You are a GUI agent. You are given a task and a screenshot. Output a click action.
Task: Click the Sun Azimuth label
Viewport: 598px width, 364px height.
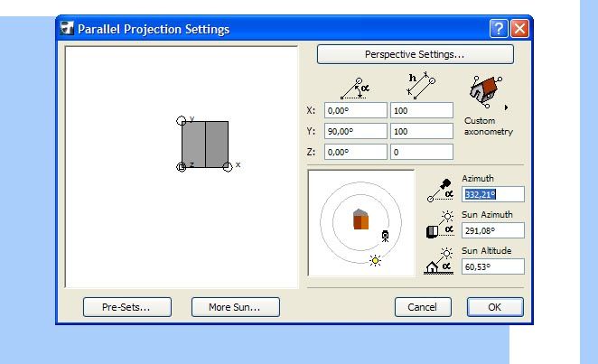(488, 215)
